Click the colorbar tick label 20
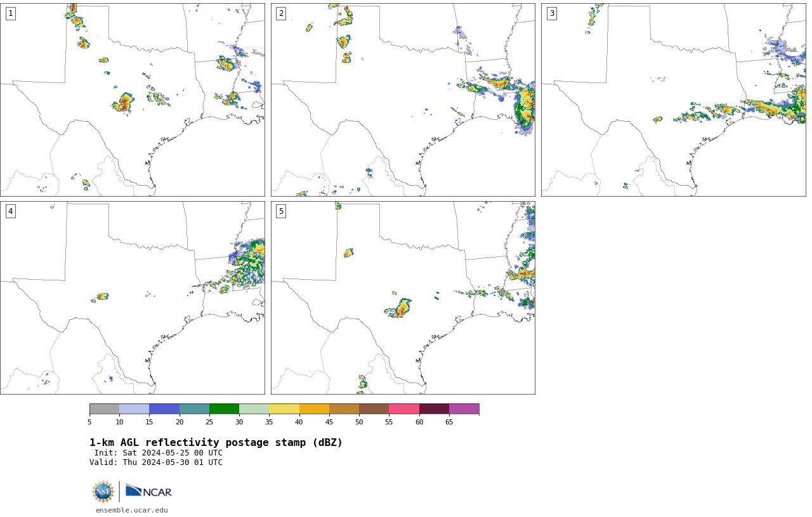The height and width of the screenshot is (517, 812). (180, 422)
